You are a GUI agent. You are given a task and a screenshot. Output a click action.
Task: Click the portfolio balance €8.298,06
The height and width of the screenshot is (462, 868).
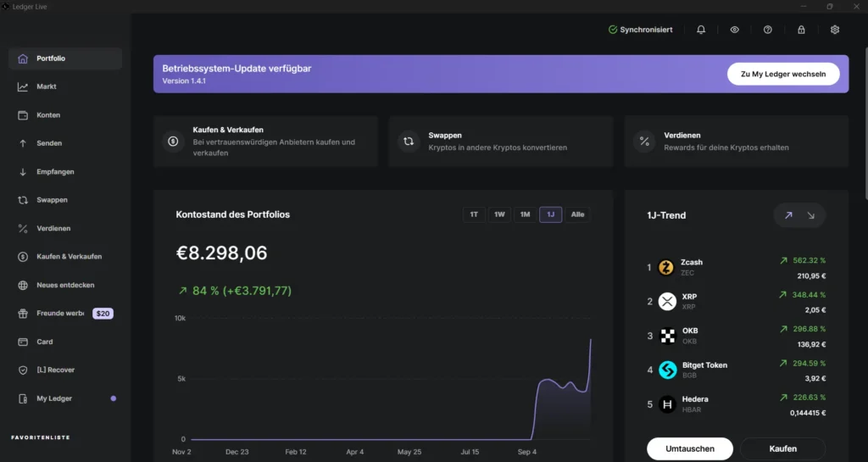tap(221, 253)
